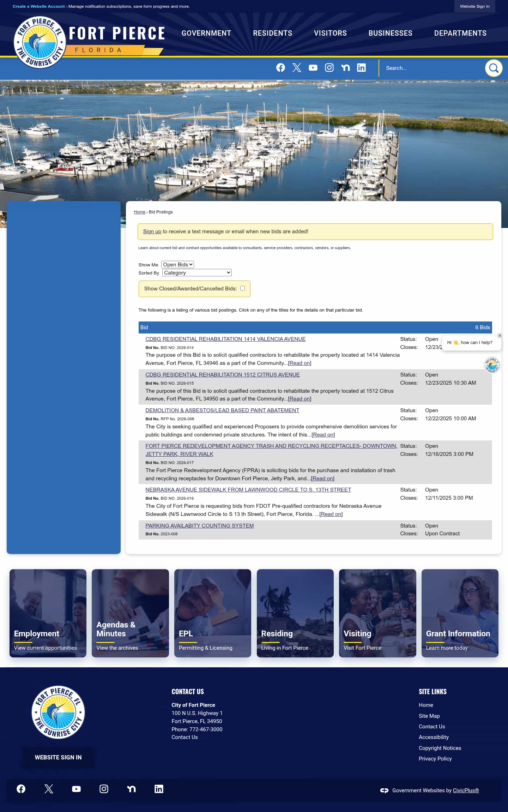
Task: Open the Agendas & Minutes tile
Action: (x=130, y=613)
